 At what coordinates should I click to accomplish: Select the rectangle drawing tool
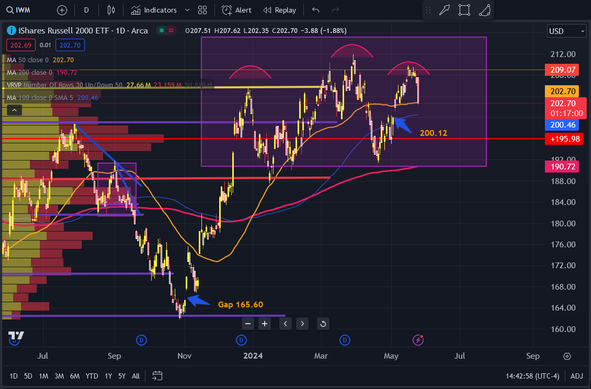(x=464, y=10)
